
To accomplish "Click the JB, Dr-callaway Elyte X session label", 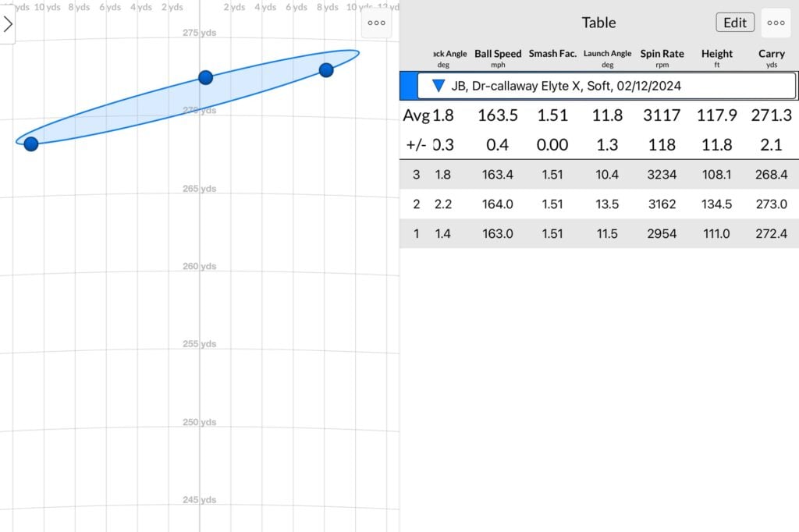I will [x=566, y=86].
